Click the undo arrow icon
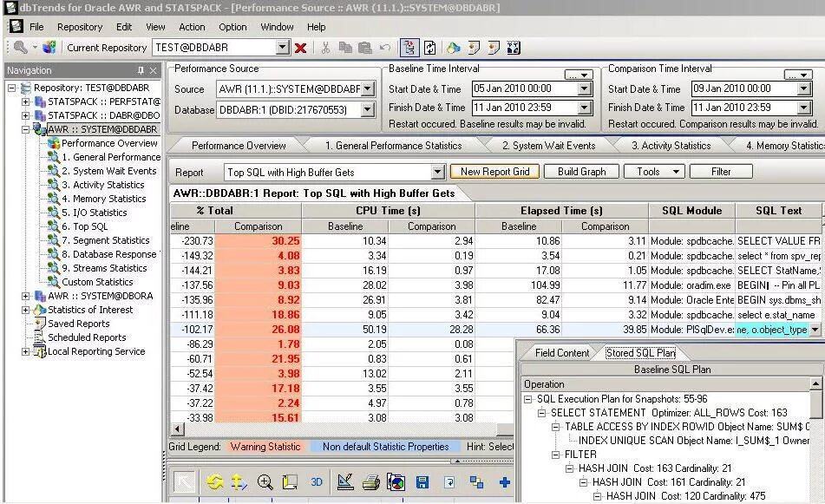The image size is (825, 504). point(385,48)
